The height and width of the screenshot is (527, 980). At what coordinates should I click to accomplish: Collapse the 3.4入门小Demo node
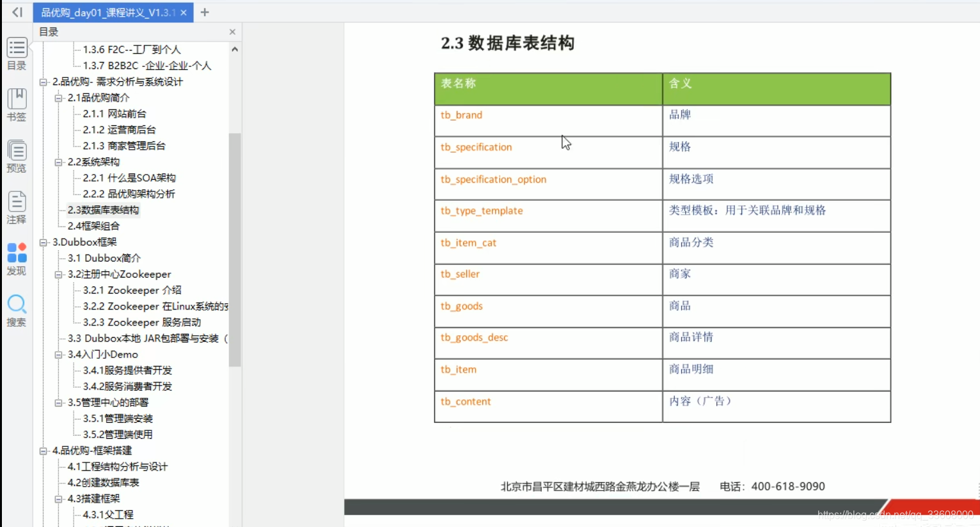pos(59,354)
